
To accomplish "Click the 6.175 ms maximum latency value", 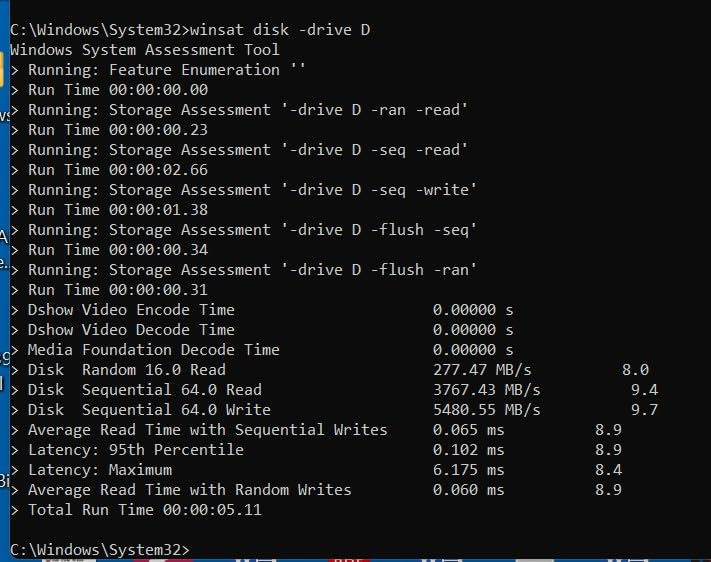I will pyautogui.click(x=468, y=470).
